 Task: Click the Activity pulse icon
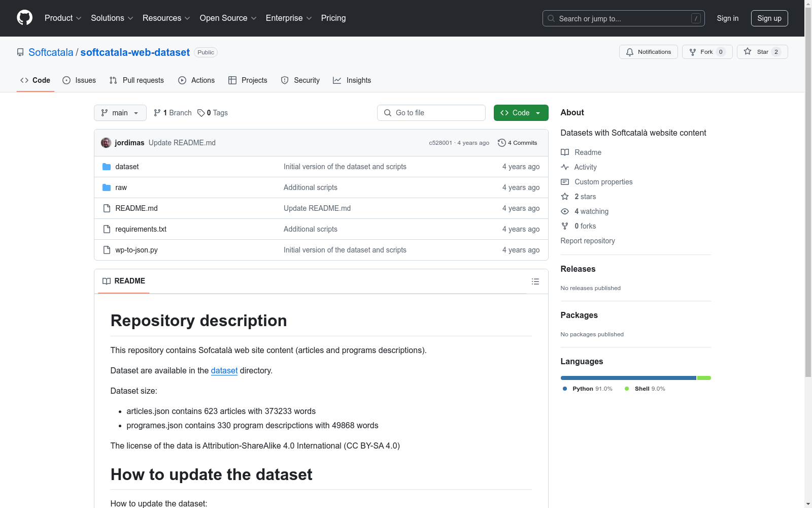point(565,167)
